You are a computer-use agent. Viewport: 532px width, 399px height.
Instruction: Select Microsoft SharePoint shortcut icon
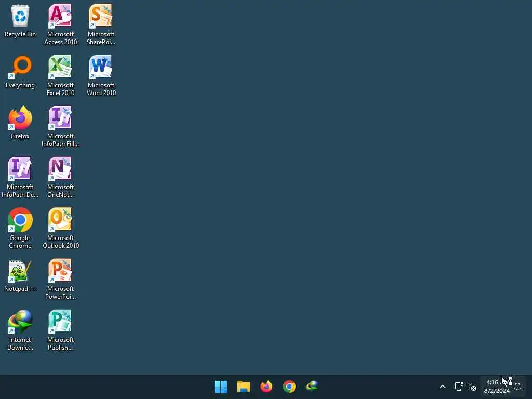101,24
